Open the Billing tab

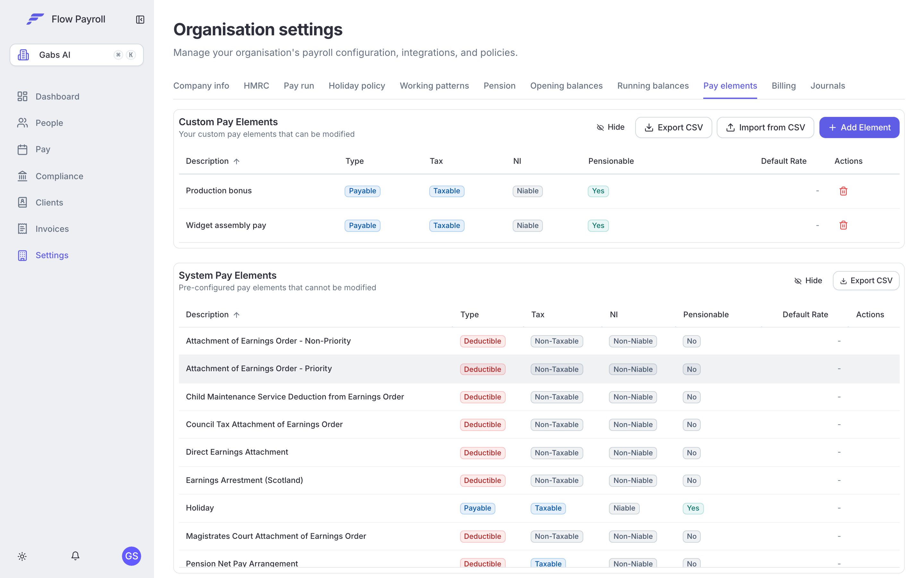point(784,86)
